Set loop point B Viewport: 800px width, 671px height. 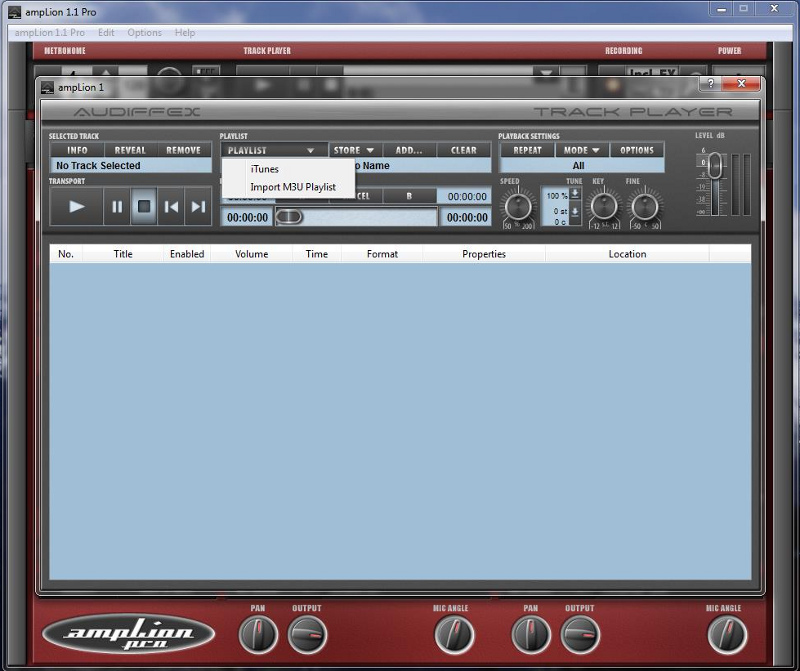[409, 196]
